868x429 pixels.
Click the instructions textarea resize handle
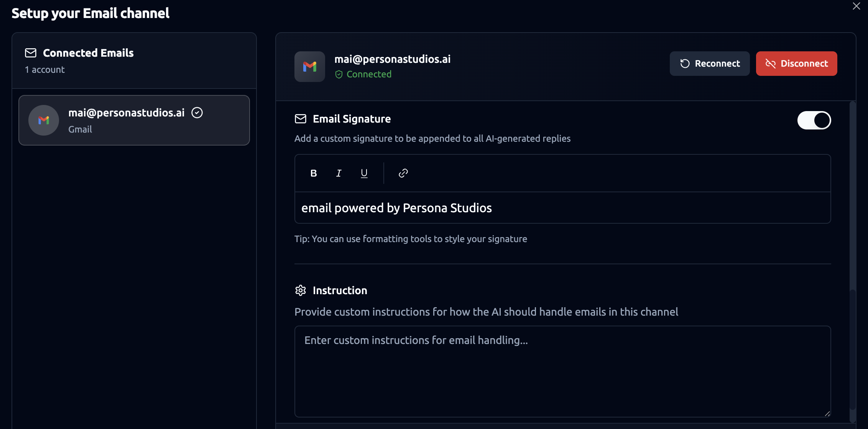click(827, 413)
